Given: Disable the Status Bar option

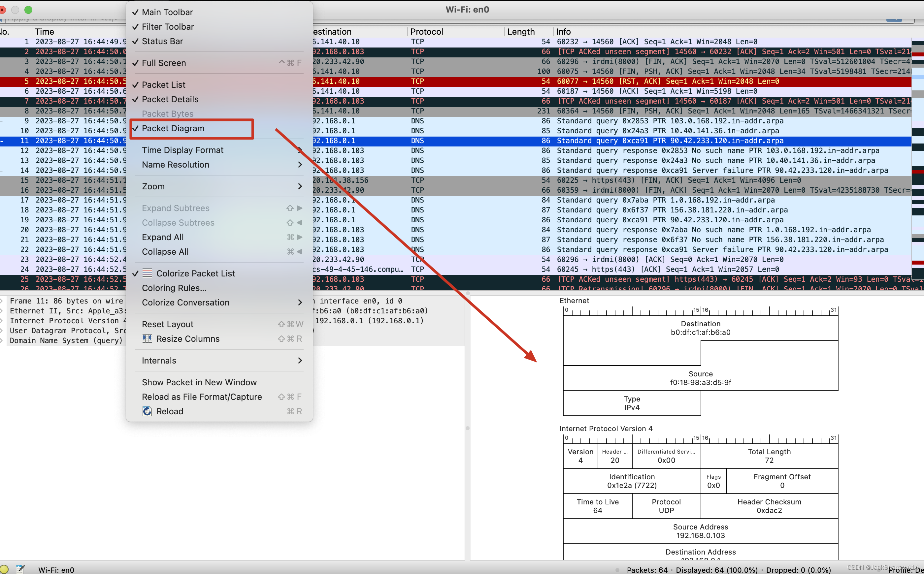Looking at the screenshot, I should coord(162,41).
